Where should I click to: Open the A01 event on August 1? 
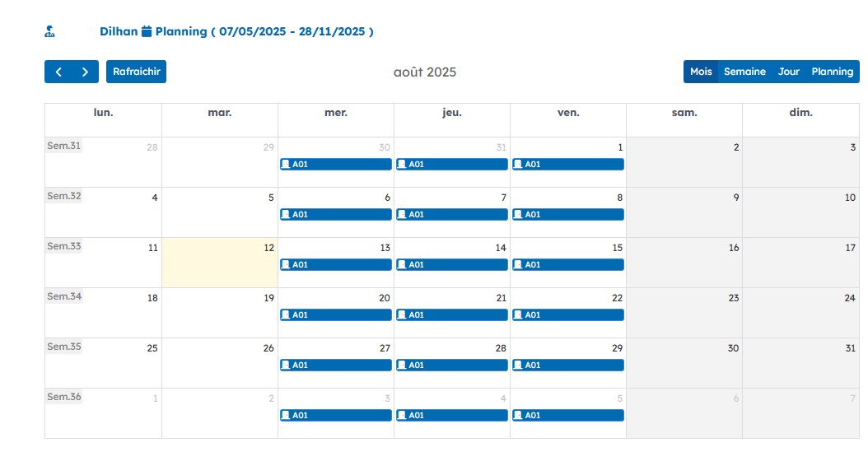tap(567, 165)
